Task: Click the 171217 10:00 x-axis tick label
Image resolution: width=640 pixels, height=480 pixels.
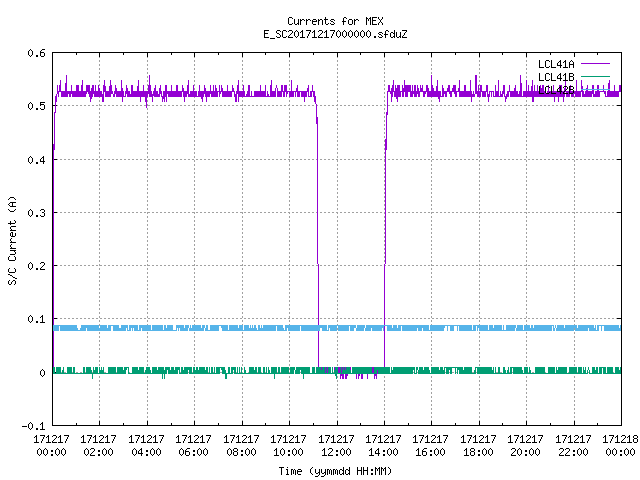Action: [x=289, y=446]
